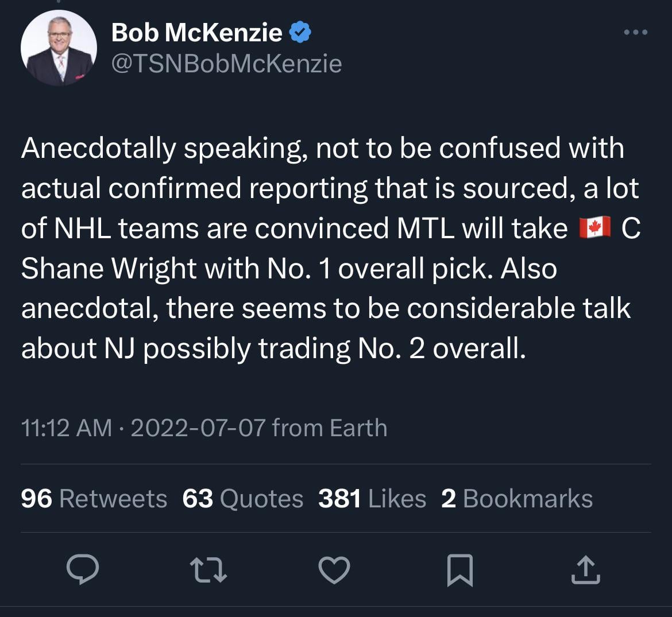Viewport: 672px width, 617px height.
Task: Open Bob McKenzie's profile photo
Action: tap(59, 48)
